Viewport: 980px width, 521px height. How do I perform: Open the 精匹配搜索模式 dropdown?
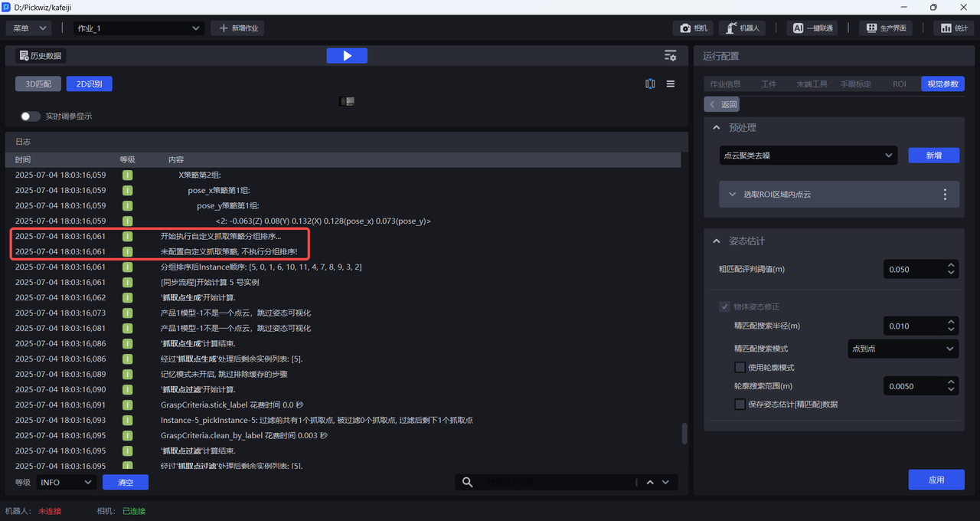(x=903, y=349)
